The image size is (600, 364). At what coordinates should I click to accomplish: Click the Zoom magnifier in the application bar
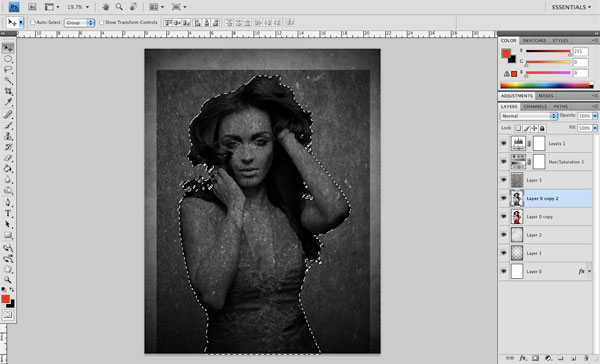coord(119,7)
